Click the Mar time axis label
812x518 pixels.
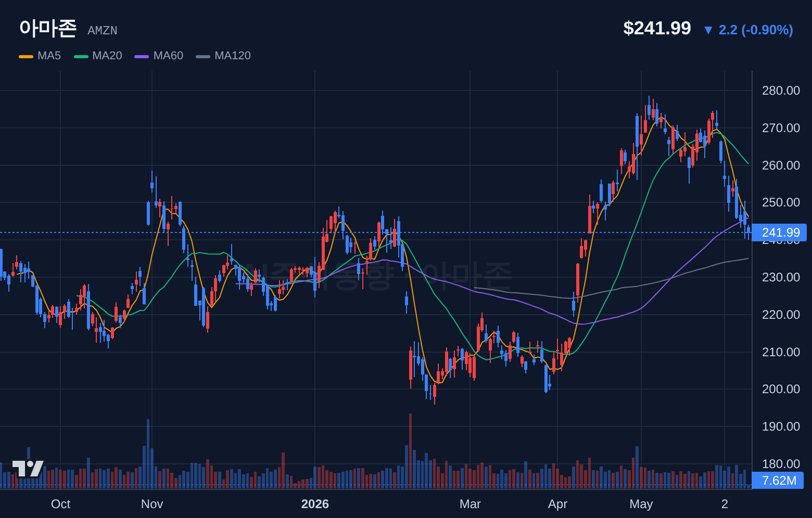(x=470, y=504)
